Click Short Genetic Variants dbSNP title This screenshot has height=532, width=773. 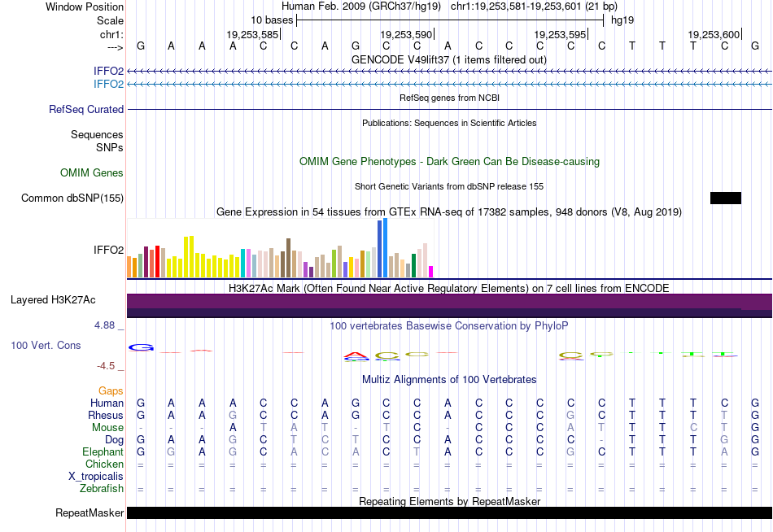coord(449,186)
